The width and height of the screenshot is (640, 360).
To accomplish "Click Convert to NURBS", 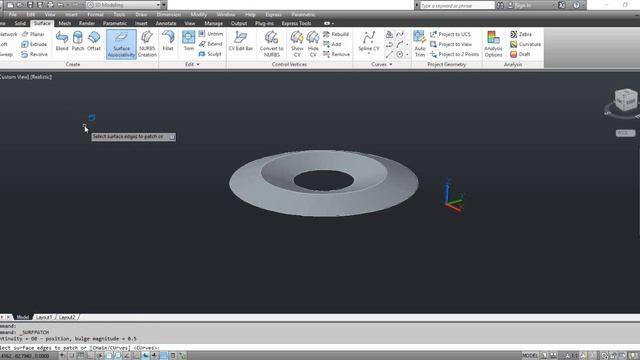I will pos(271,44).
